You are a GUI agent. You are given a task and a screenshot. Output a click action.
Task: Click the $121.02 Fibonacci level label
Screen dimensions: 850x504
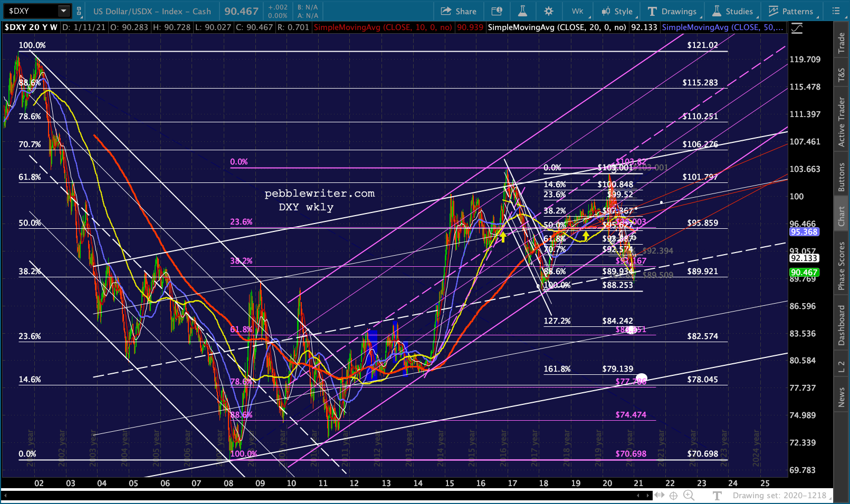tap(702, 45)
